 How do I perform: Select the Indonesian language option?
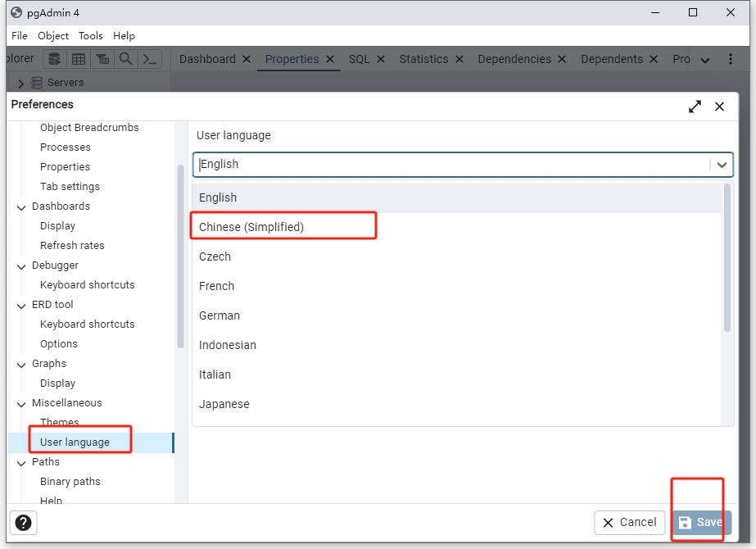point(456,345)
